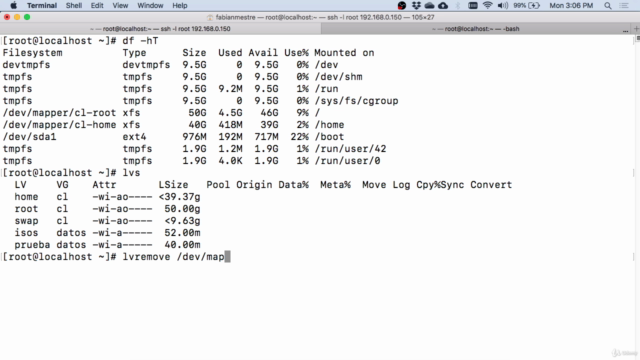Open the Terminal application menu
640x360 pixels.
42,5
